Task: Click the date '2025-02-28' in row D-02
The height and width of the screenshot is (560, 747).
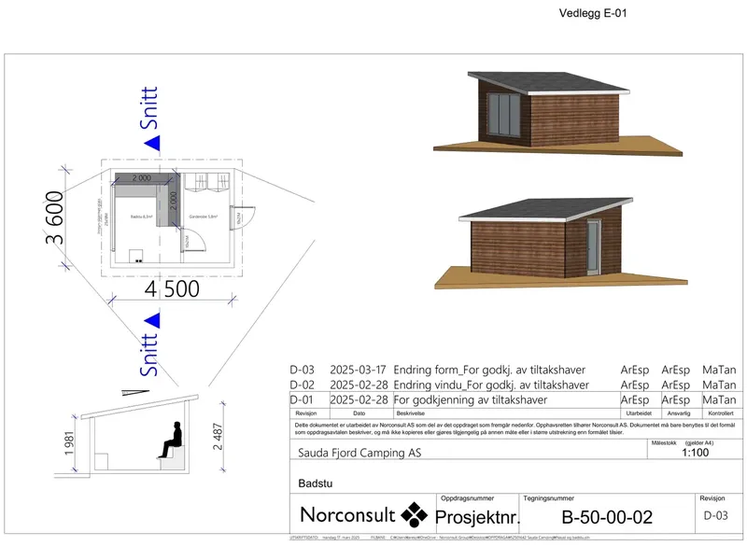Action: (x=359, y=385)
